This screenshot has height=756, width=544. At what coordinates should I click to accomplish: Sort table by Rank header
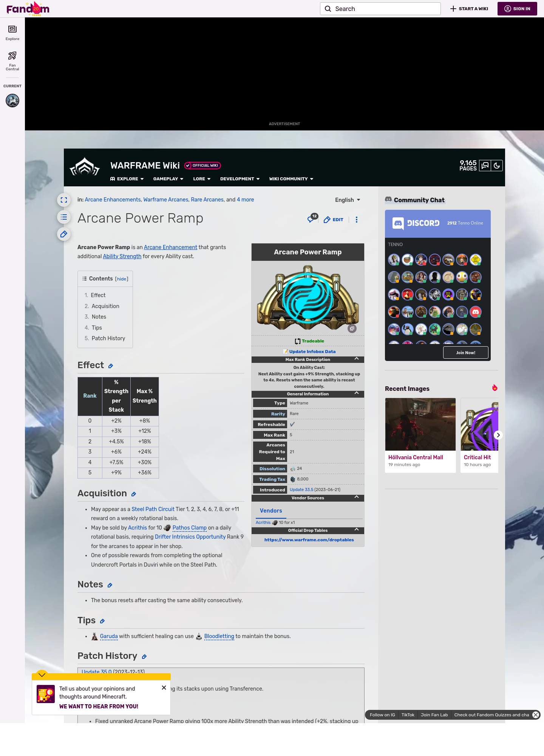point(90,396)
